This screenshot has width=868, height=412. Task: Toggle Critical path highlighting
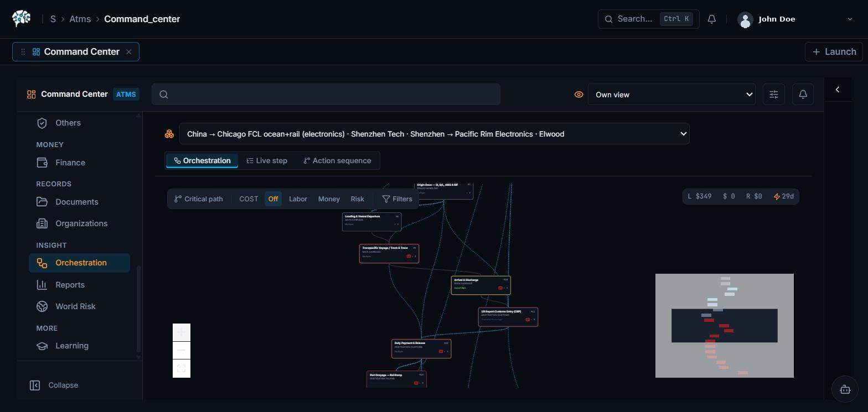(198, 199)
